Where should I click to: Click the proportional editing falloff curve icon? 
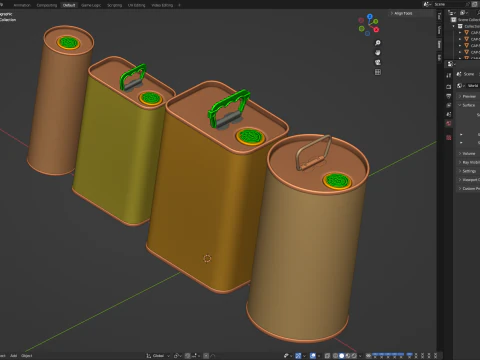tap(213, 356)
